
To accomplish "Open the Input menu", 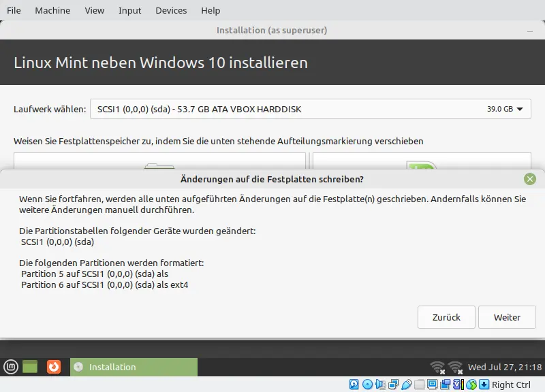I will [x=129, y=10].
